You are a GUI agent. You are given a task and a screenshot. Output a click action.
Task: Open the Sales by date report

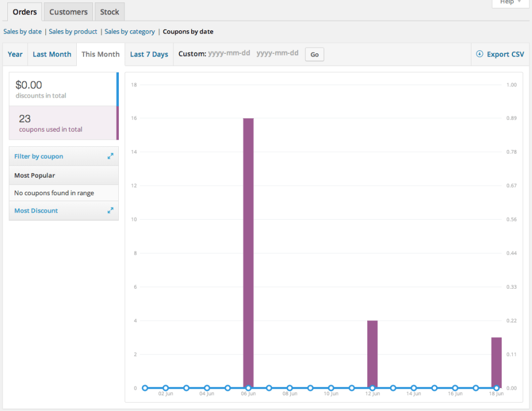coord(22,31)
